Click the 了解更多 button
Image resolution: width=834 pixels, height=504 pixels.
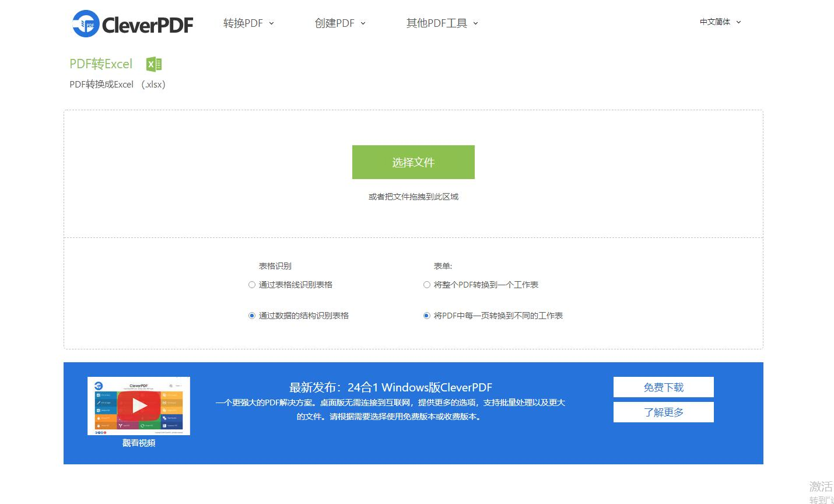pos(664,412)
